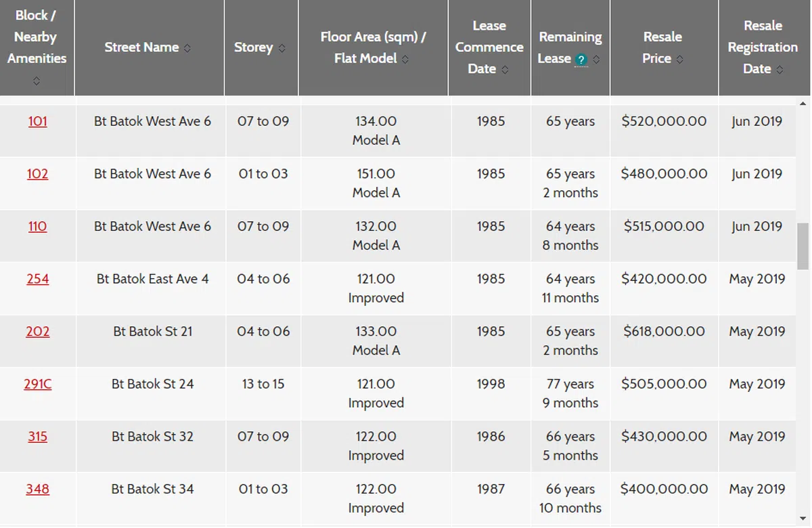Image resolution: width=812 pixels, height=528 pixels.
Task: Click the Street Name sort arrows
Action: click(187, 48)
